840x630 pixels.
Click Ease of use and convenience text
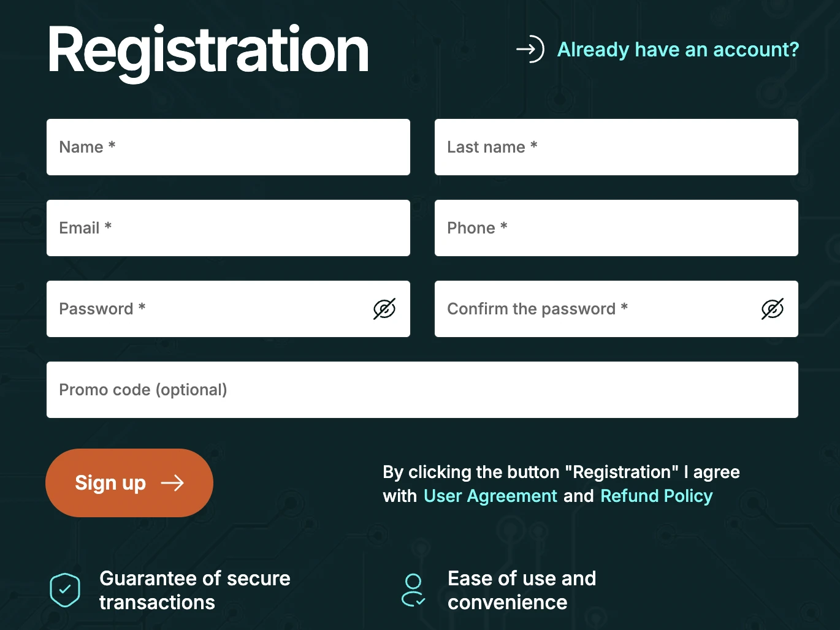pos(521,590)
